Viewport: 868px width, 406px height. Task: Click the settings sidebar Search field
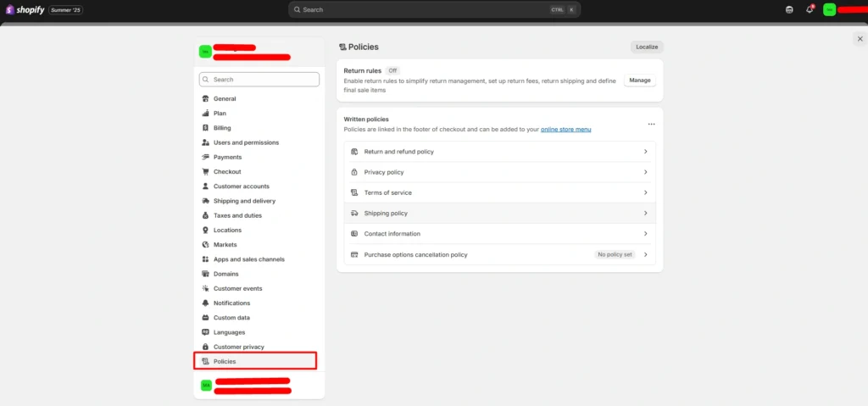[x=259, y=80]
